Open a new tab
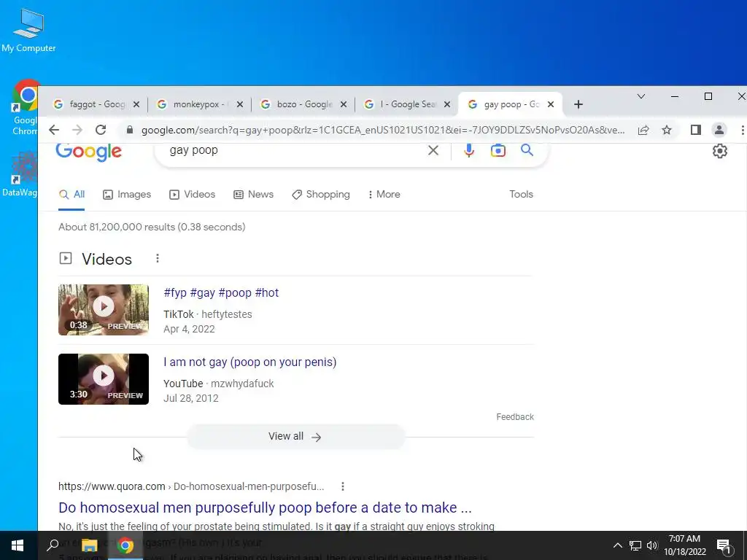 (578, 104)
